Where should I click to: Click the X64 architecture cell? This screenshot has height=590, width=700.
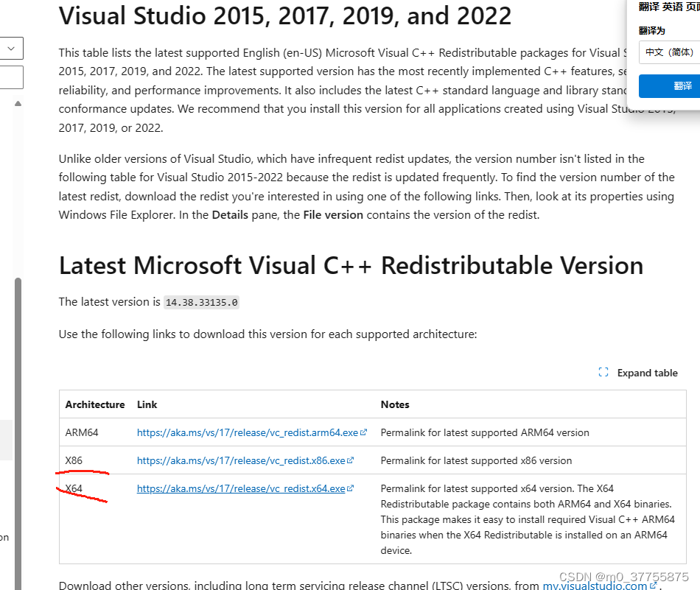click(x=74, y=488)
